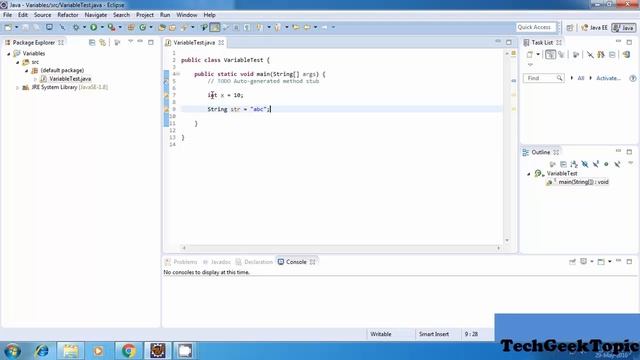
Task: Click the editor horizontal scrollbar
Action: click(x=341, y=248)
